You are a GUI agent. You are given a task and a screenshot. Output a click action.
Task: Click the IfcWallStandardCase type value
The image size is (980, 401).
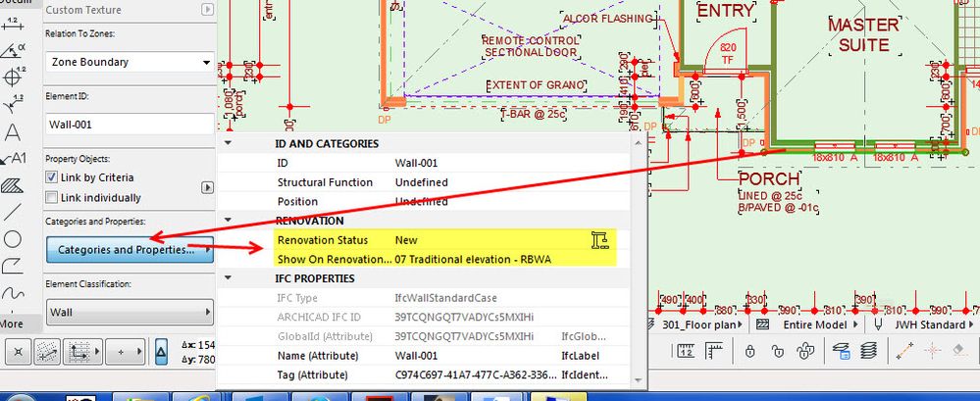click(445, 298)
